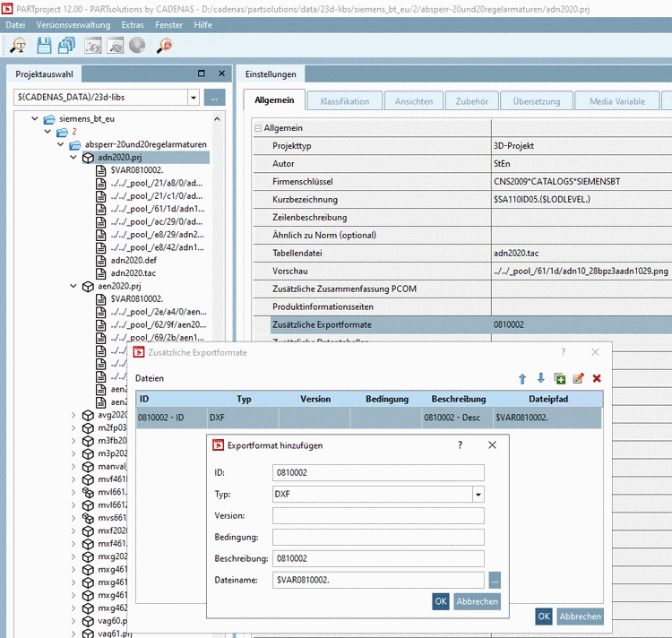The width and height of the screenshot is (672, 638).
Task: Click the save project icon in toolbar
Action: (x=44, y=46)
